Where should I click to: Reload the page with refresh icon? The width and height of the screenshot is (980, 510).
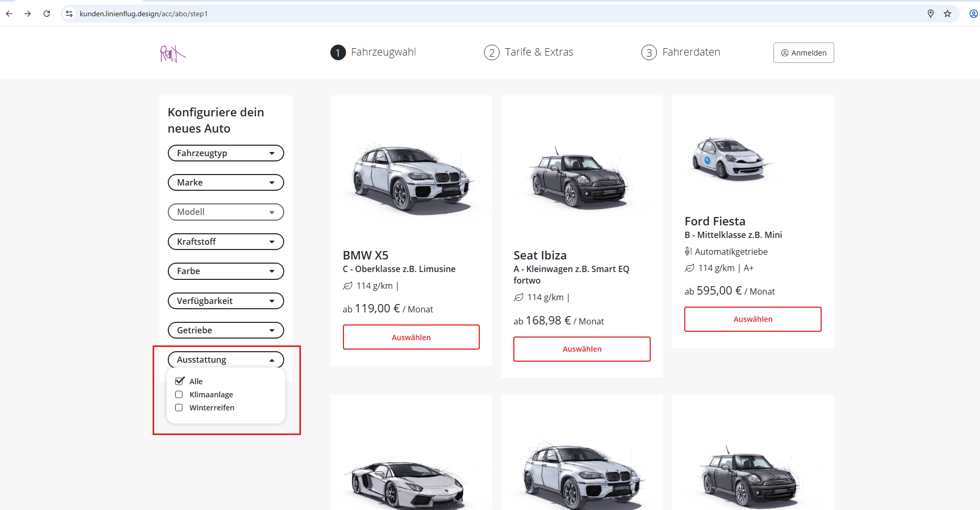[x=47, y=14]
